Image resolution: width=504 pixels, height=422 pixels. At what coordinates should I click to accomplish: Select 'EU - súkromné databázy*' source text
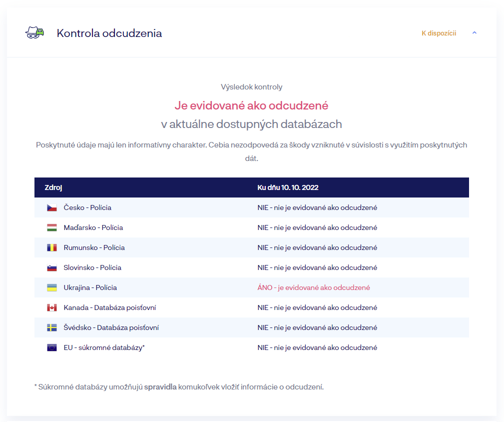(x=104, y=347)
